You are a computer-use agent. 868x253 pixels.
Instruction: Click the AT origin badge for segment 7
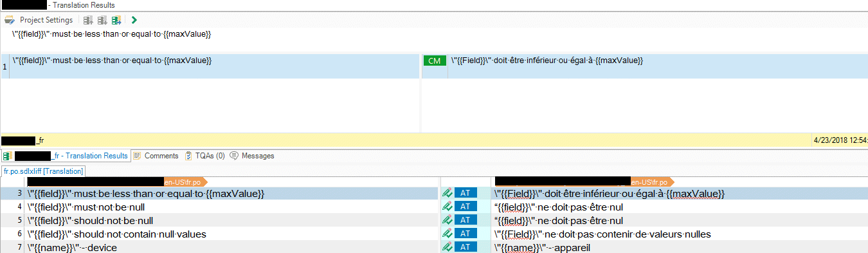click(466, 248)
